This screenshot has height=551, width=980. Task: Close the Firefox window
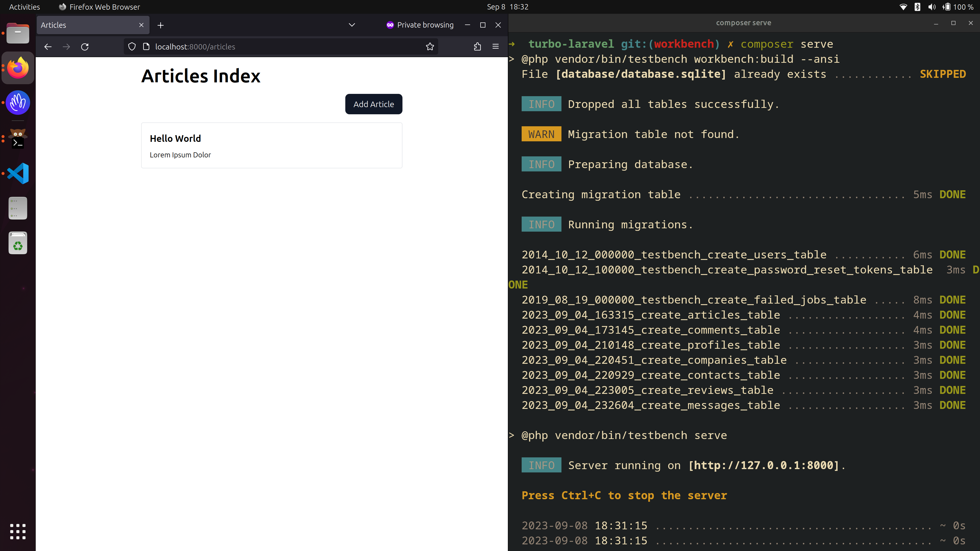[x=498, y=25]
